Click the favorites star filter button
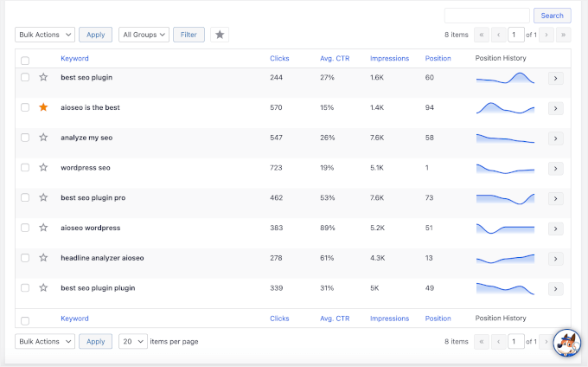This screenshot has height=367, width=588. tap(220, 35)
